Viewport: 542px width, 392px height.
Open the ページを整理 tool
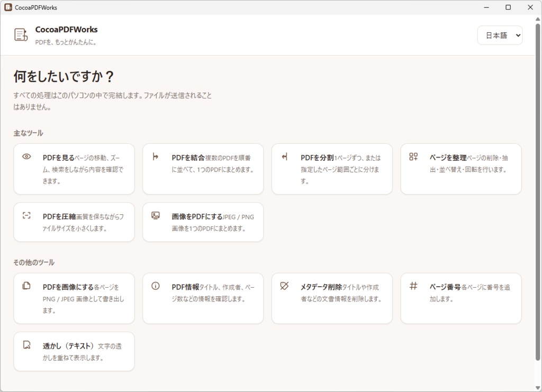[461, 169]
